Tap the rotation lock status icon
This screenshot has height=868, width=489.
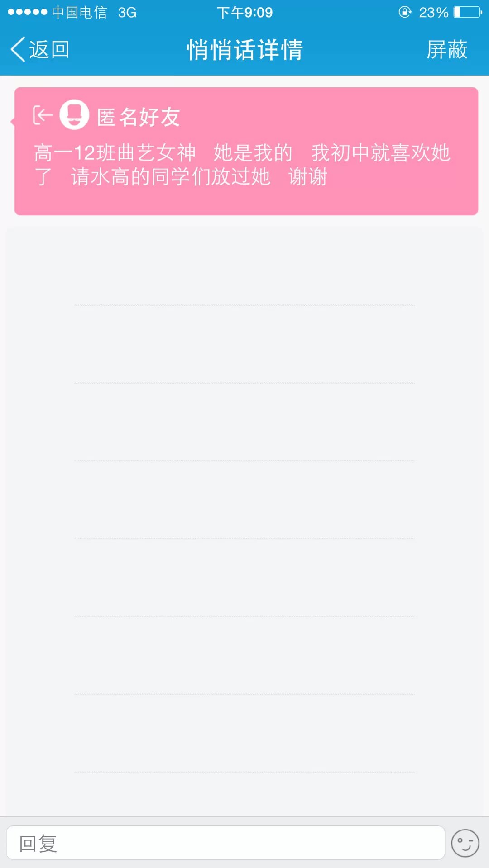pyautogui.click(x=404, y=12)
